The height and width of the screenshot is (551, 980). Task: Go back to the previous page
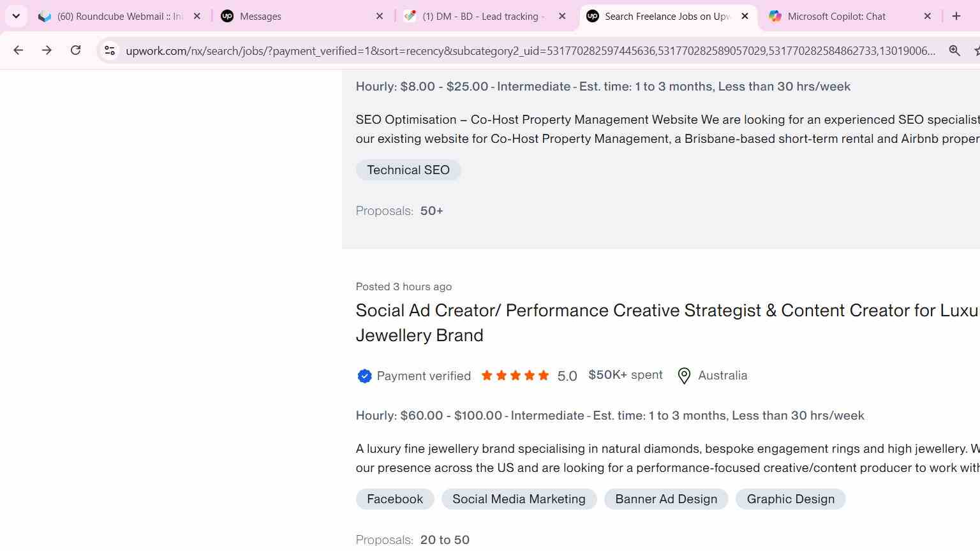tap(18, 50)
